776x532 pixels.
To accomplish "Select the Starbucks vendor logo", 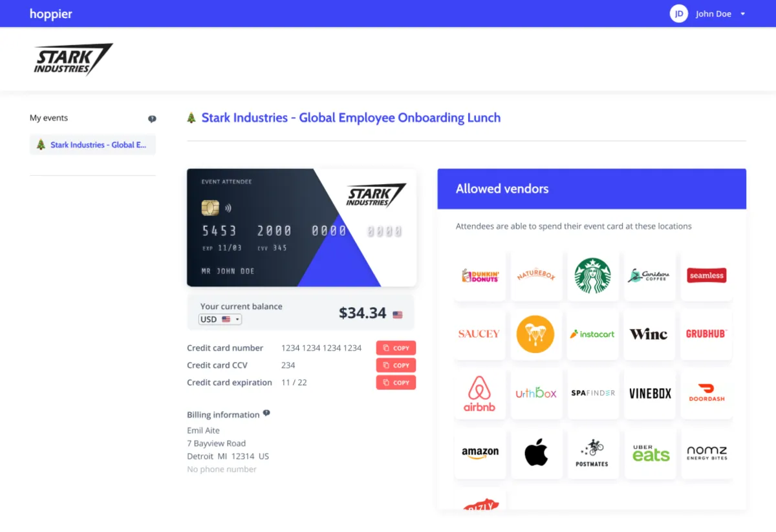I will [x=593, y=276].
